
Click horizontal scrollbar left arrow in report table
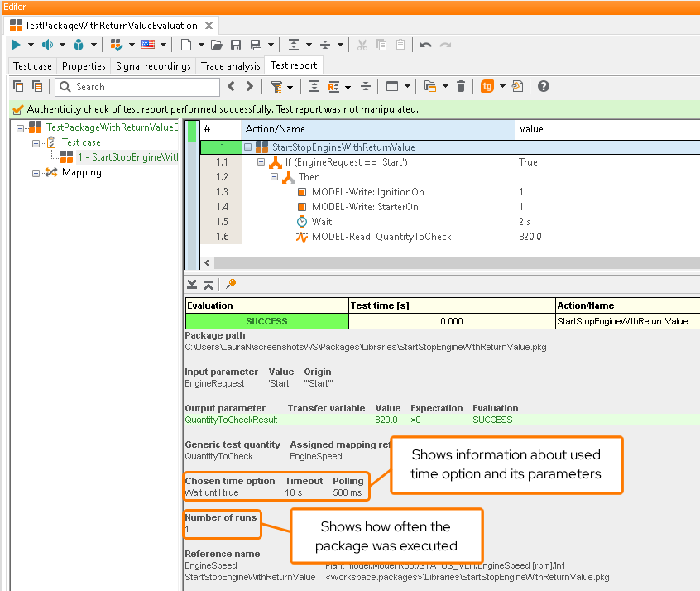[x=207, y=262]
